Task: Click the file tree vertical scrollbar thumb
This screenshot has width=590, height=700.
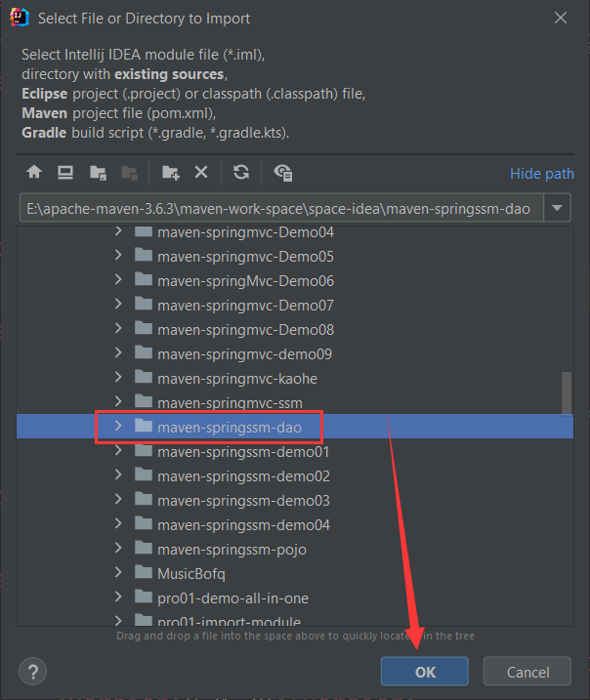Action: click(567, 392)
